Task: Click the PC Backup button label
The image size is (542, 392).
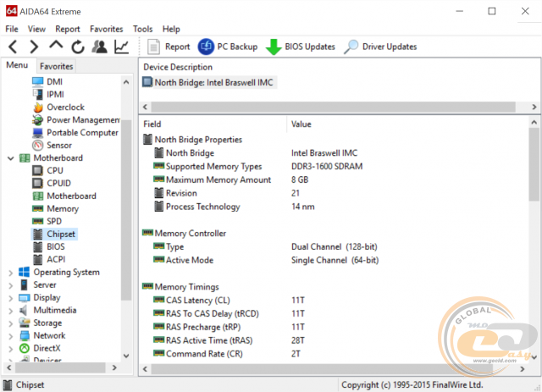Action: click(237, 47)
